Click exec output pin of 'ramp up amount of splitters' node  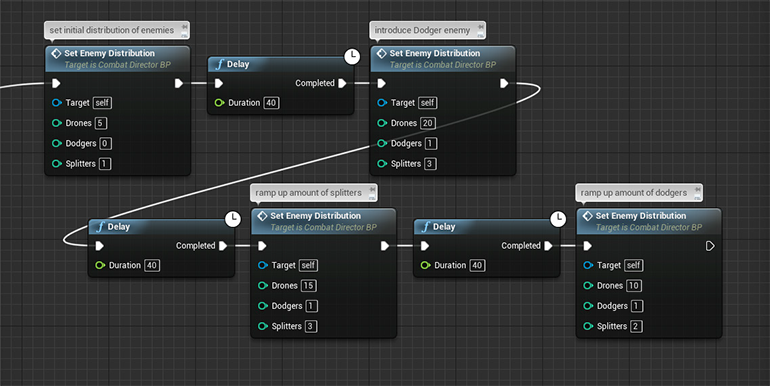click(385, 246)
